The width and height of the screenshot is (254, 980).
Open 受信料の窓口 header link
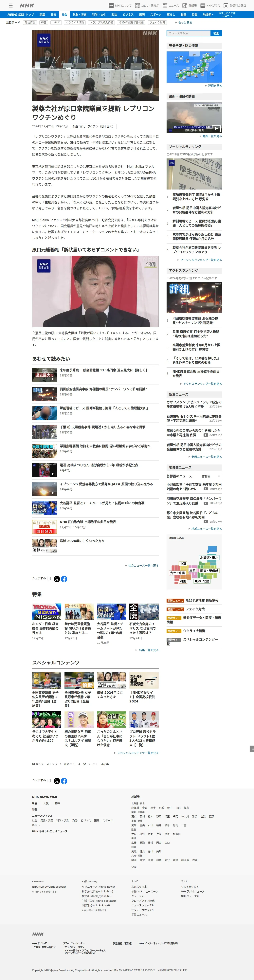pos(235,6)
